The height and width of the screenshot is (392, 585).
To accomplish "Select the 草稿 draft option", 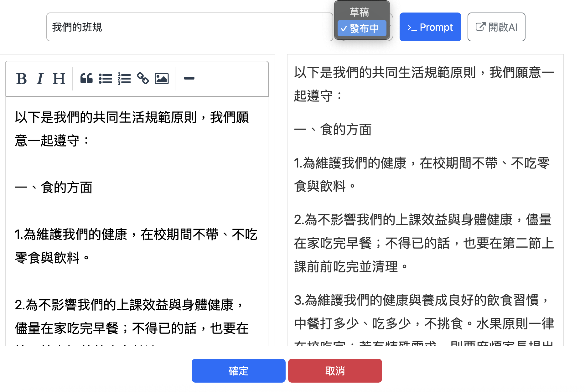I will [x=359, y=12].
